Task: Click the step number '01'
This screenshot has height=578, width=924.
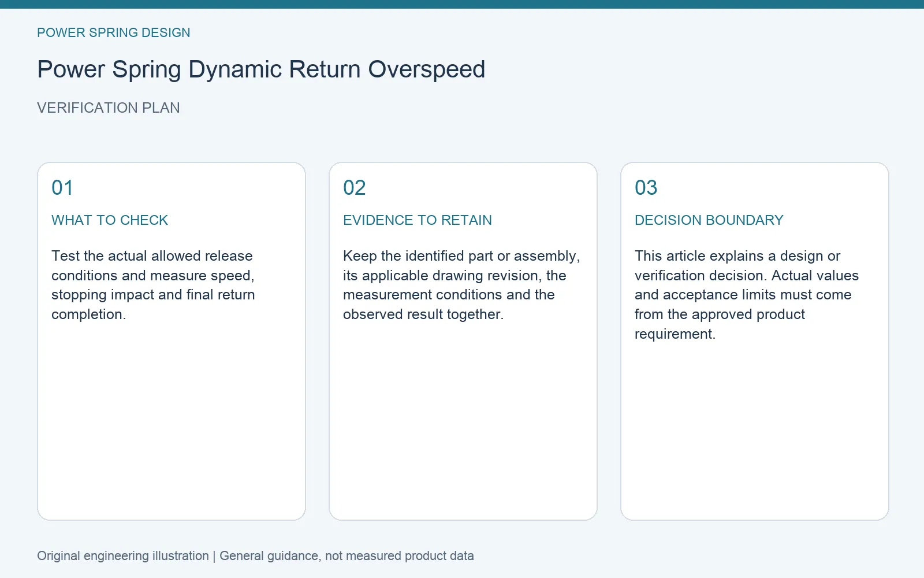Action: [x=62, y=188]
